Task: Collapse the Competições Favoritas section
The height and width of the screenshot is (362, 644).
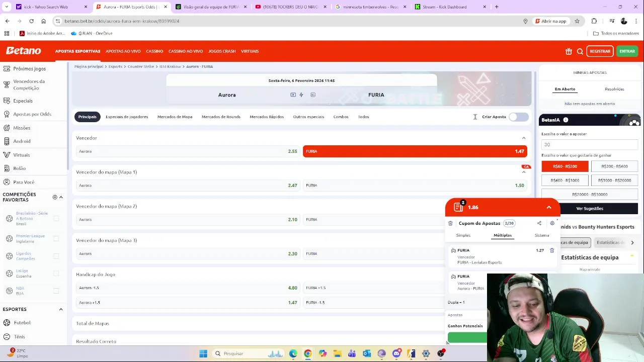Action: pos(61,197)
